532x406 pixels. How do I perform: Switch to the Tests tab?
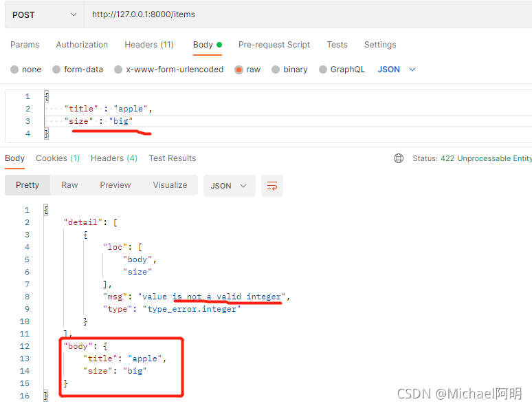(x=337, y=45)
